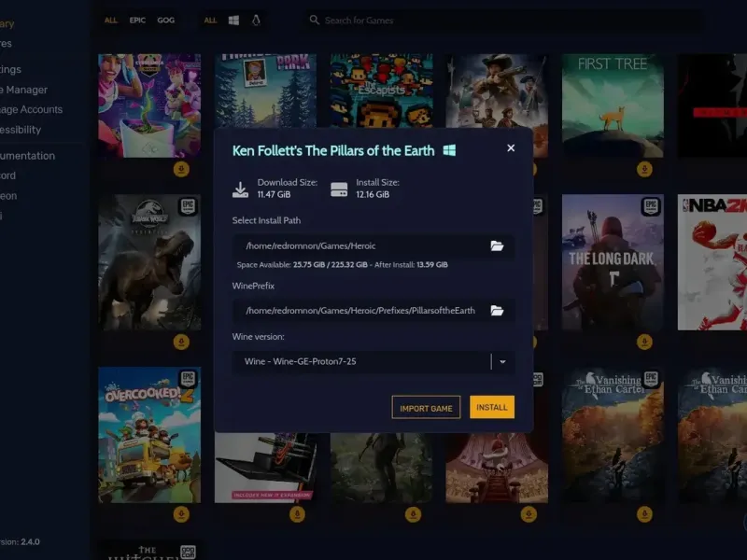This screenshot has width=747, height=560.
Task: Click the Install Size drive icon
Action: click(x=339, y=189)
